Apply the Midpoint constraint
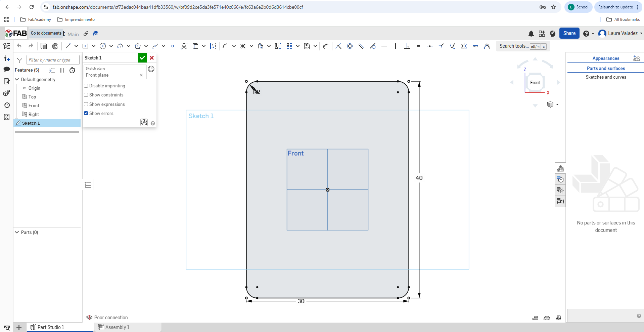The image size is (644, 332). [x=430, y=46]
